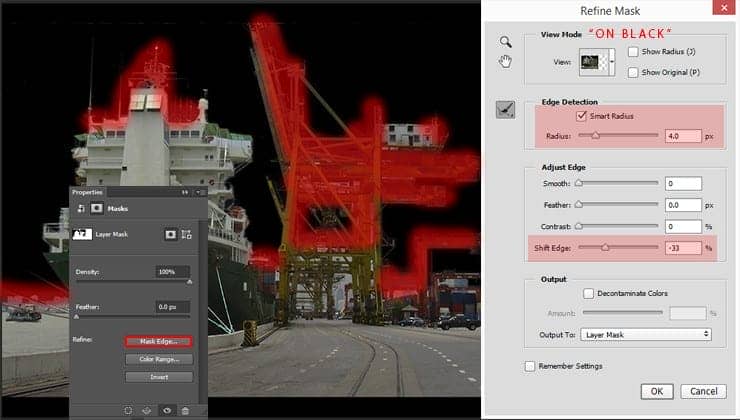Select the Refine Radius brush tool
Screen dimensions: 740x420
[505, 110]
